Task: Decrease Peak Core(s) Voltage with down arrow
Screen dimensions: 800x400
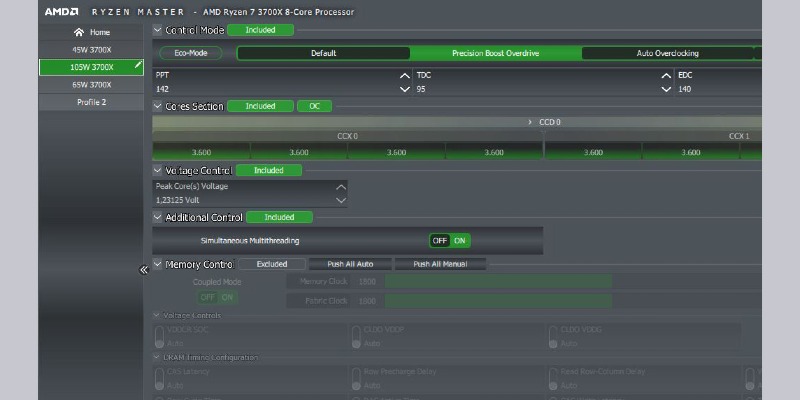Action: 341,201
